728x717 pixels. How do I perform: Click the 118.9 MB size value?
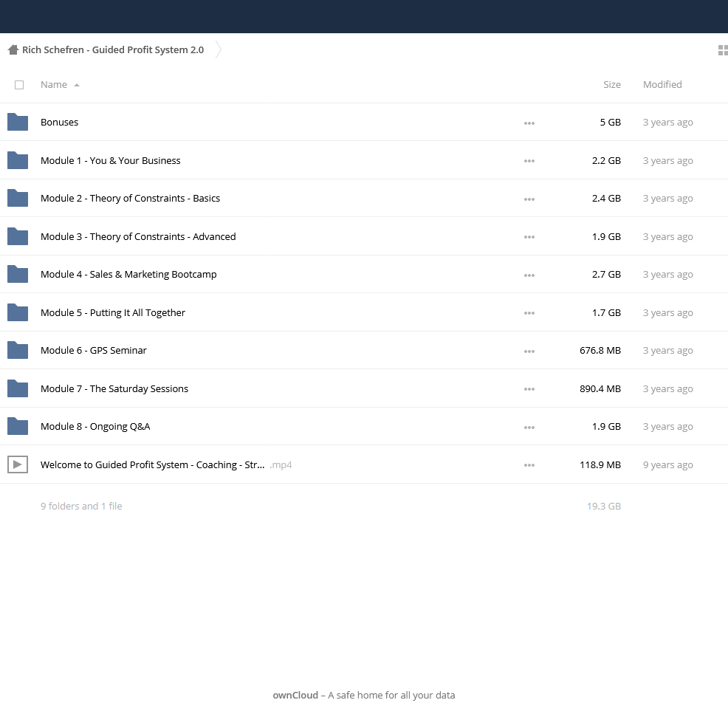pos(600,465)
